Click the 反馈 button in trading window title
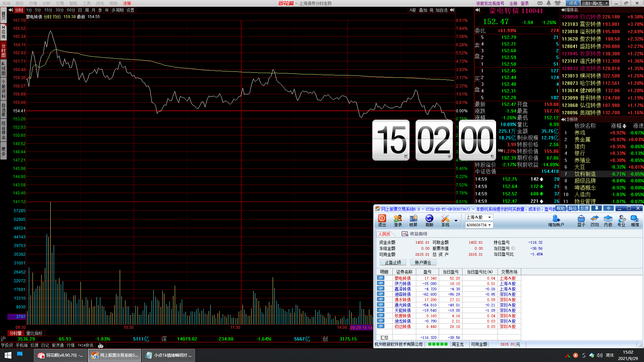Viewport: 644px width, 362px height. pos(585,208)
